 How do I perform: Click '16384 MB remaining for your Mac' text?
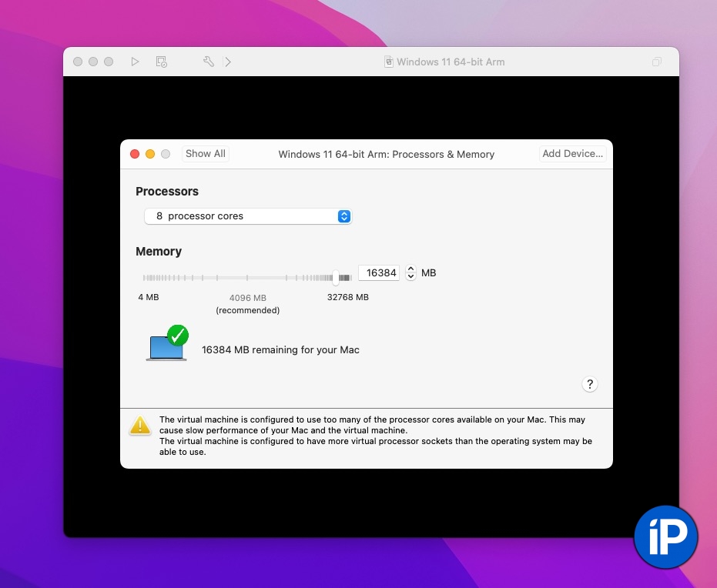click(280, 350)
